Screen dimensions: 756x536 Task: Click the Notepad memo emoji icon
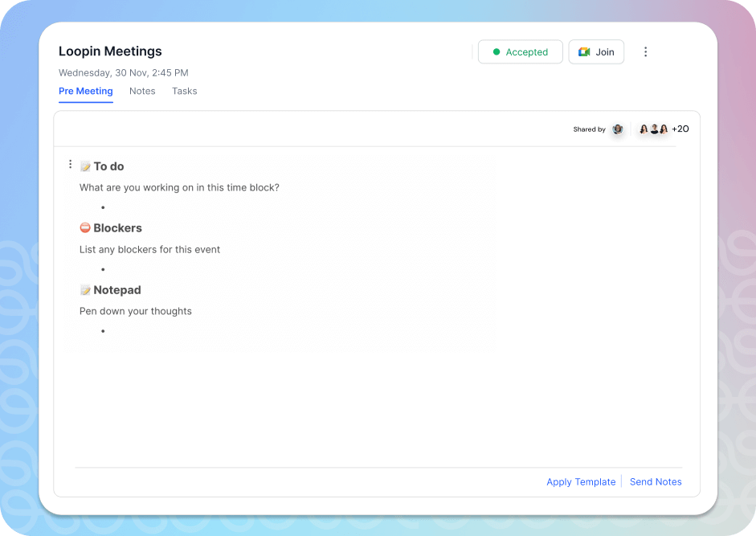[x=85, y=290]
